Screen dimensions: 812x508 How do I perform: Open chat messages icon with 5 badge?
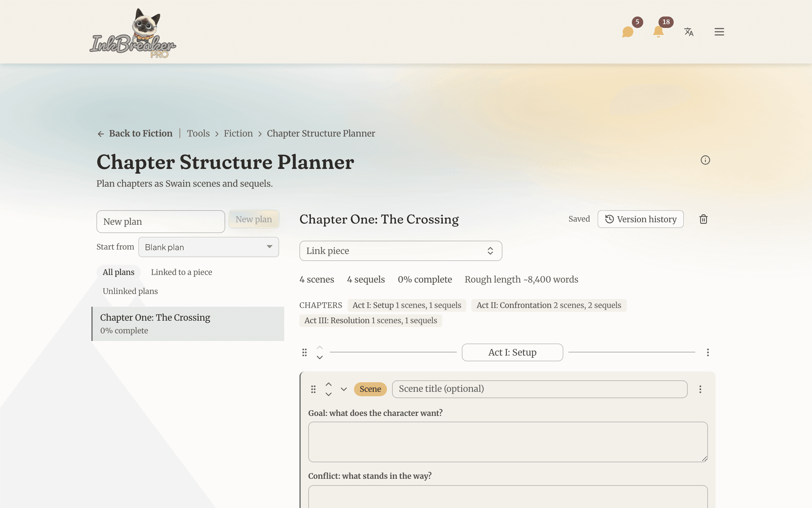click(x=628, y=32)
